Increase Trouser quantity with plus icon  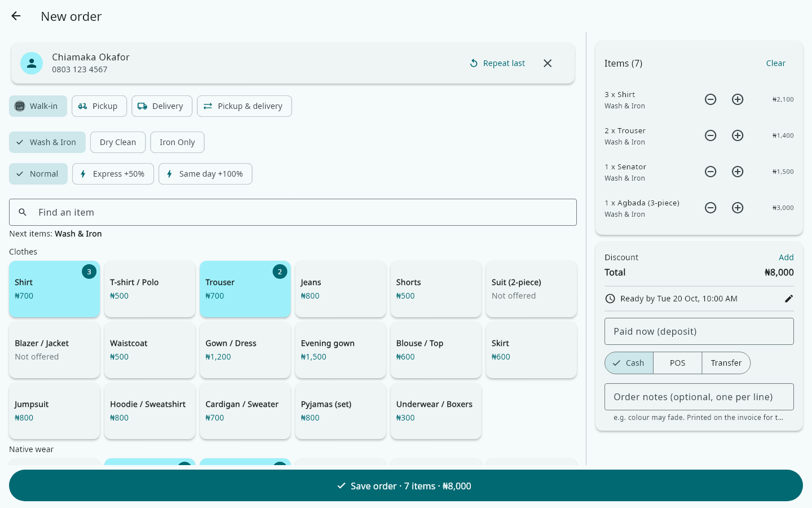[738, 135]
